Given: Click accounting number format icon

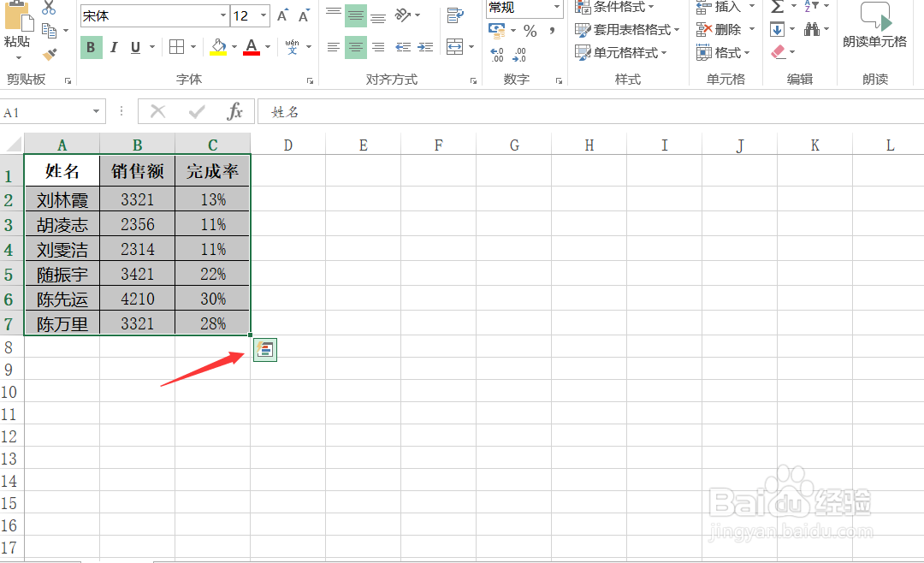Looking at the screenshot, I should [497, 30].
